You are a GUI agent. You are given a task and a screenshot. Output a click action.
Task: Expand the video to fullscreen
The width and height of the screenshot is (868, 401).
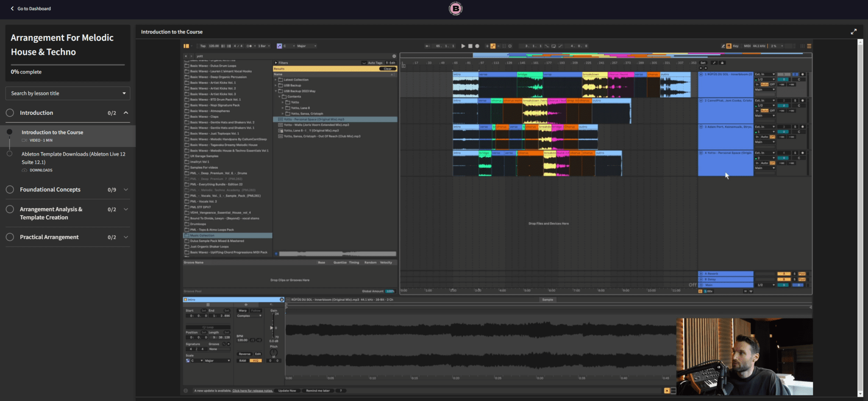point(853,32)
